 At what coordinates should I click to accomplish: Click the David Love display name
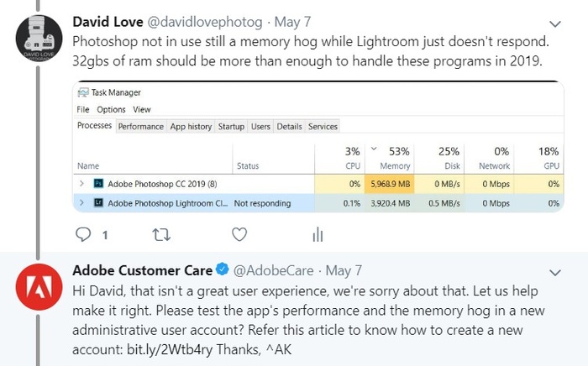(108, 22)
